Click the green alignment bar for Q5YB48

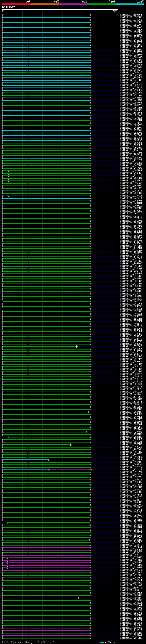pyautogui.click(x=40, y=347)
